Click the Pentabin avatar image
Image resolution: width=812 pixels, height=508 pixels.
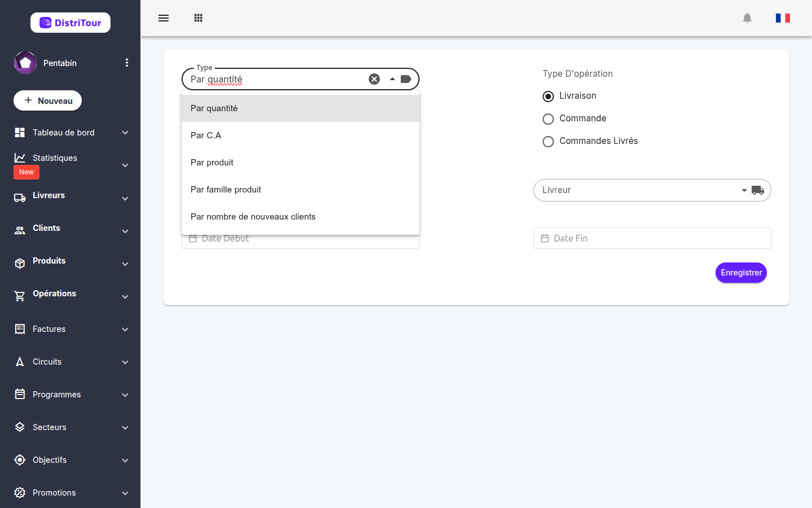25,63
